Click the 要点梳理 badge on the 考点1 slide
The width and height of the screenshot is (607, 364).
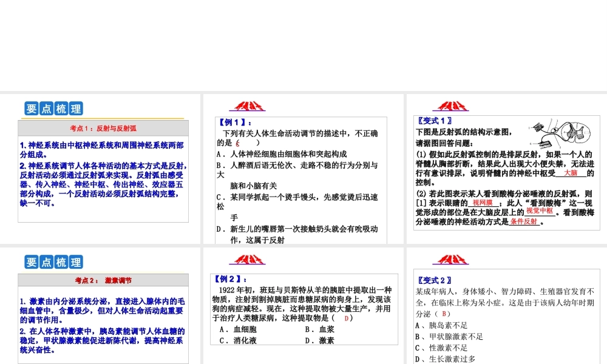tap(54, 109)
